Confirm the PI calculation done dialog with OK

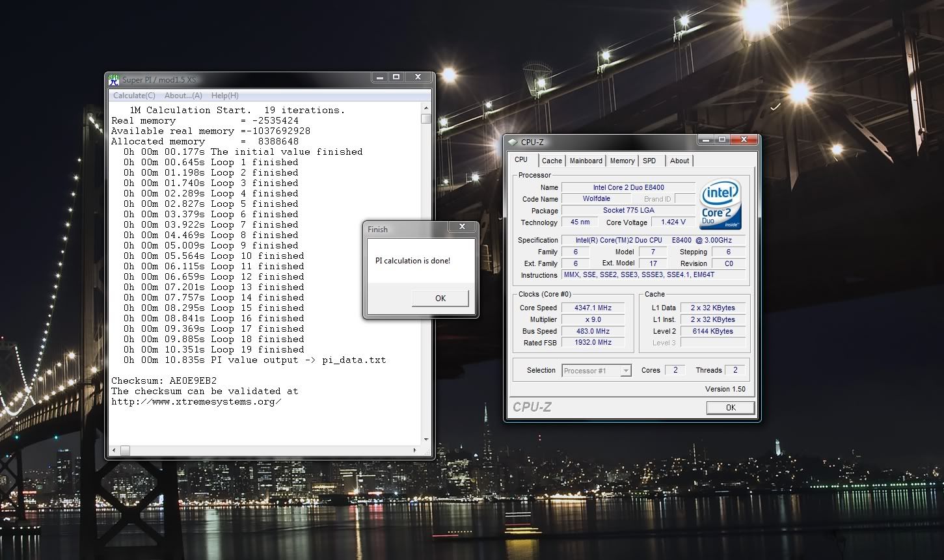pyautogui.click(x=440, y=298)
